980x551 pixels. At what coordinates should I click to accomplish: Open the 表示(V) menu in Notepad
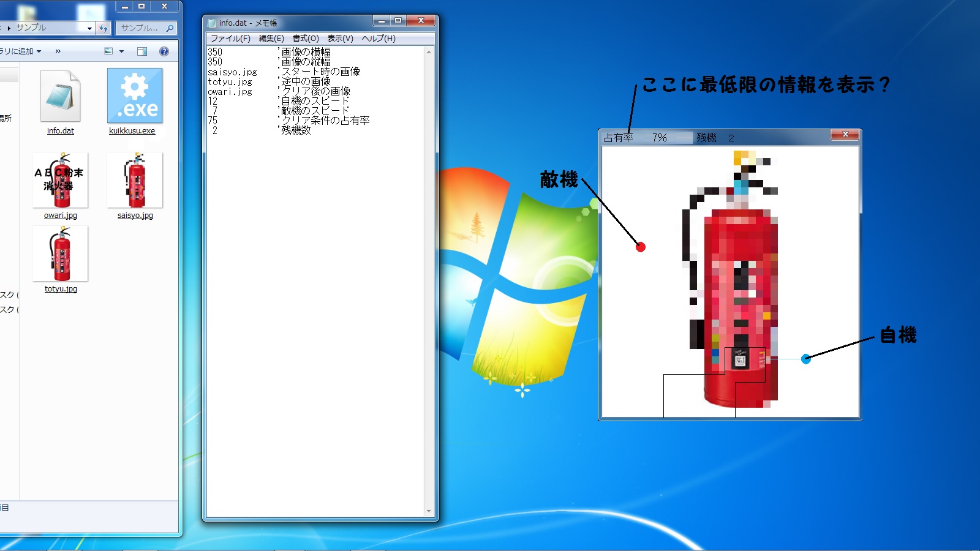(x=340, y=38)
